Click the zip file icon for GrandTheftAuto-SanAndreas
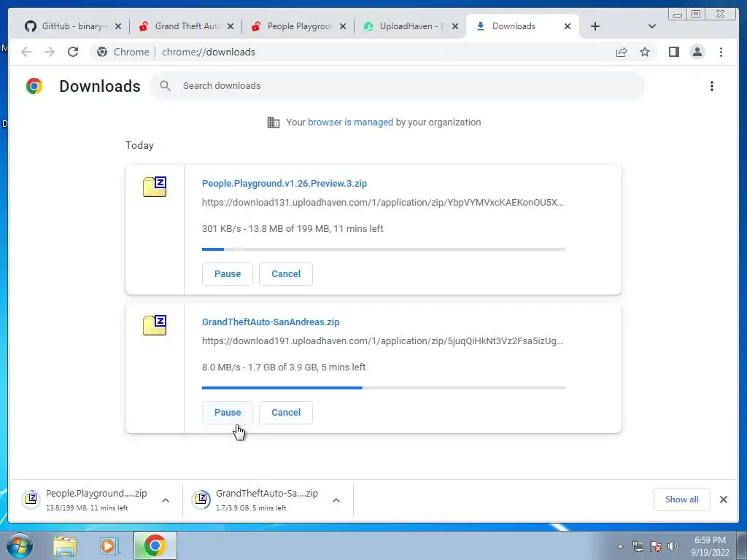This screenshot has height=560, width=747. point(155,324)
